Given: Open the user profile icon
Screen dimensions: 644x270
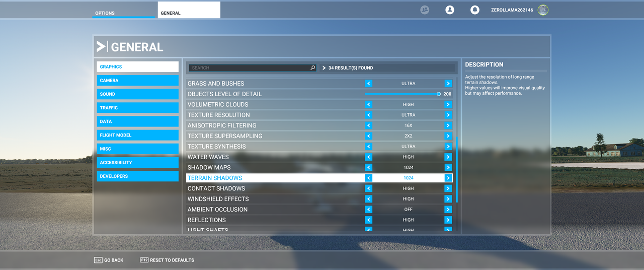Looking at the screenshot, I should click(450, 10).
